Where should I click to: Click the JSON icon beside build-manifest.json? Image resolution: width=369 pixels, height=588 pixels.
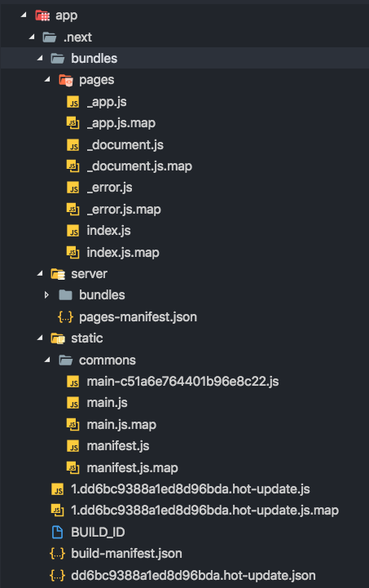[x=57, y=554]
